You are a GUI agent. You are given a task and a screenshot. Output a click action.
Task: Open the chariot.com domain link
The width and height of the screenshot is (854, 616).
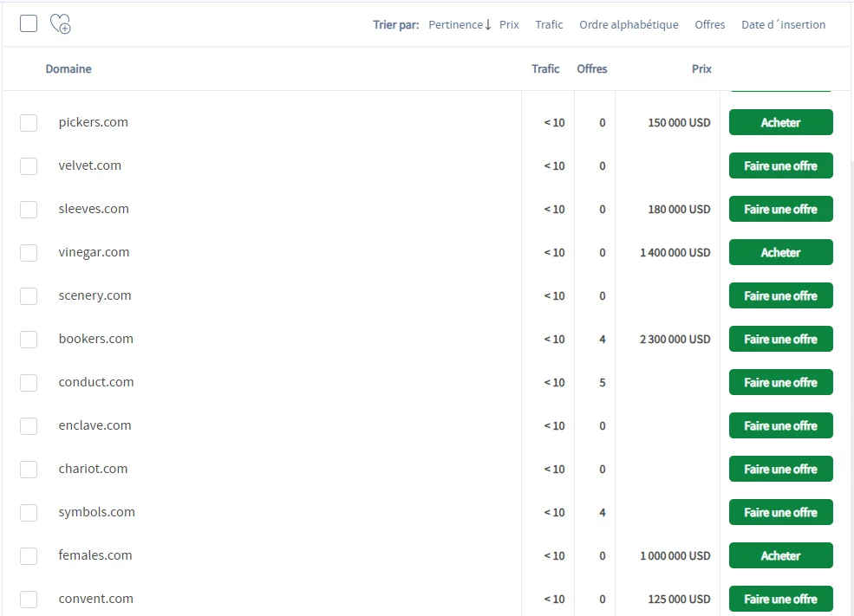tap(93, 469)
